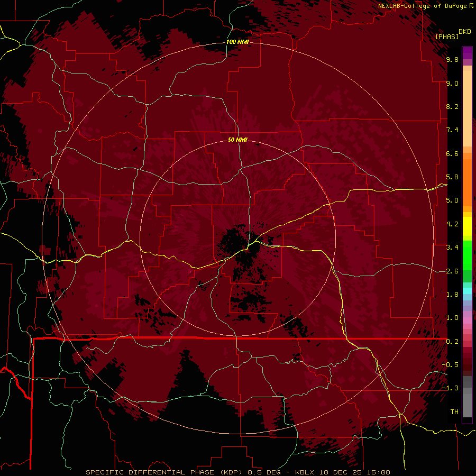
Task: Click the [PHAS] label near the color legend
Action: (x=447, y=36)
